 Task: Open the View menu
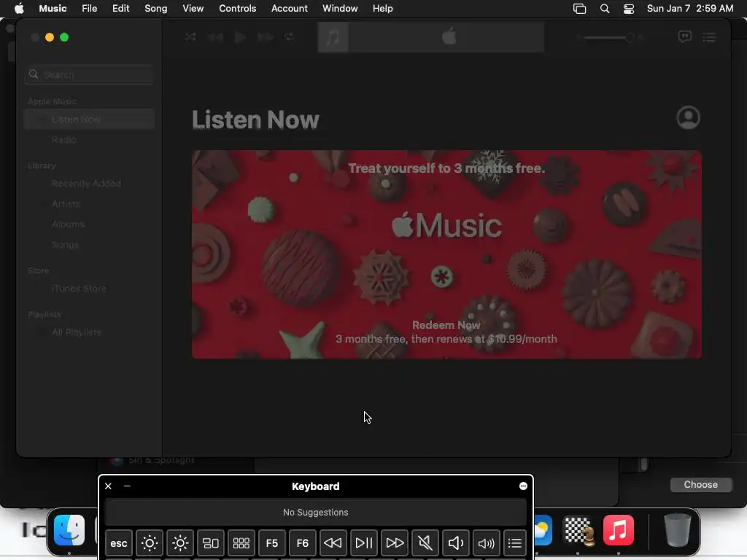click(x=193, y=9)
